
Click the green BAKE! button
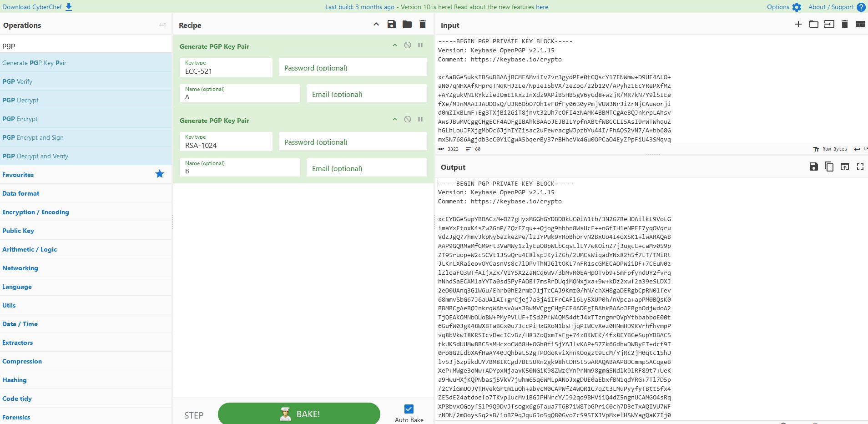pos(299,414)
